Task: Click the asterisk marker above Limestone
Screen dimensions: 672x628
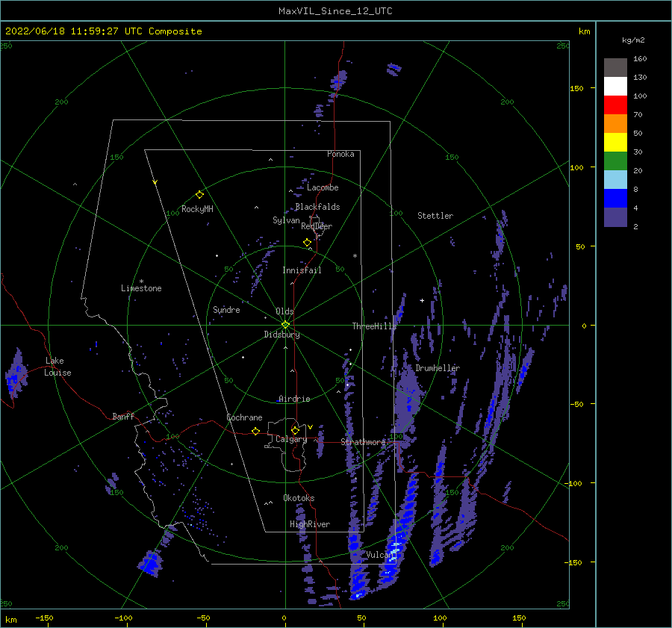Action: (141, 282)
